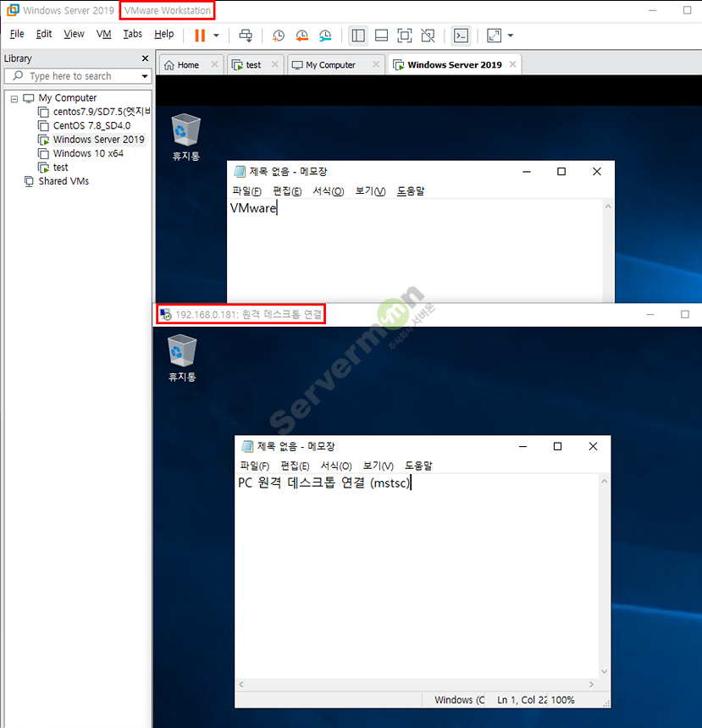Click scroll-right arrow in remote desktop Notepad
Image resolution: width=702 pixels, height=728 pixels.
coord(591,684)
